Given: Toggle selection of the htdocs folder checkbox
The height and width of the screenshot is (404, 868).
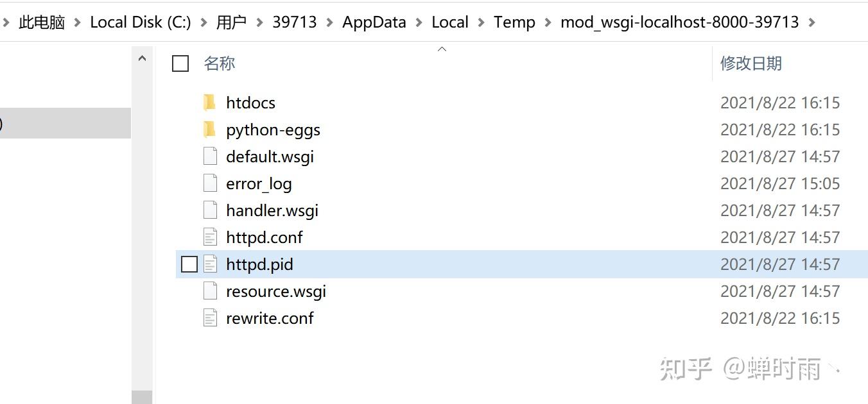Looking at the screenshot, I should (189, 103).
